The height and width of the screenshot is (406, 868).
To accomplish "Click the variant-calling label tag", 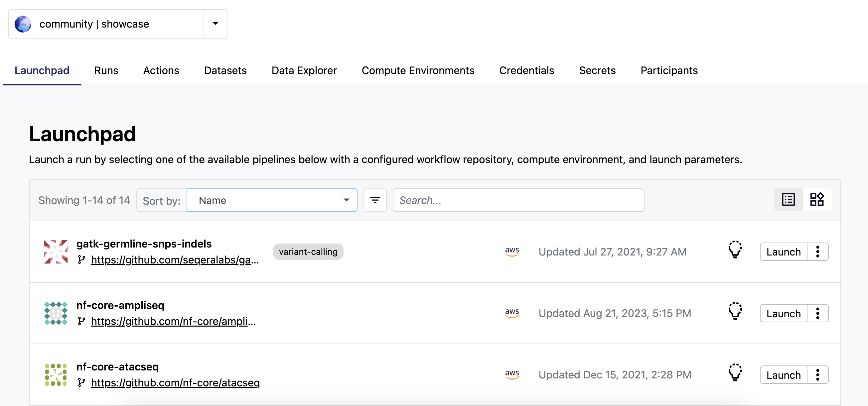I will [308, 252].
